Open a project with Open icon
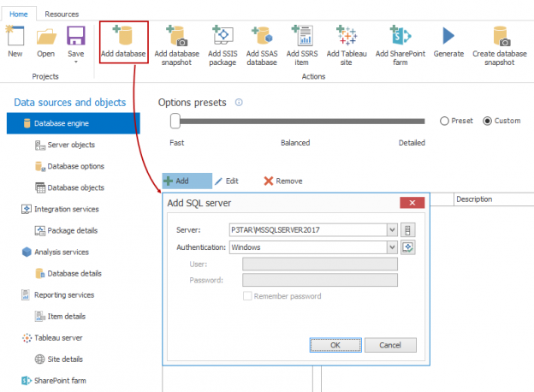 coord(46,36)
